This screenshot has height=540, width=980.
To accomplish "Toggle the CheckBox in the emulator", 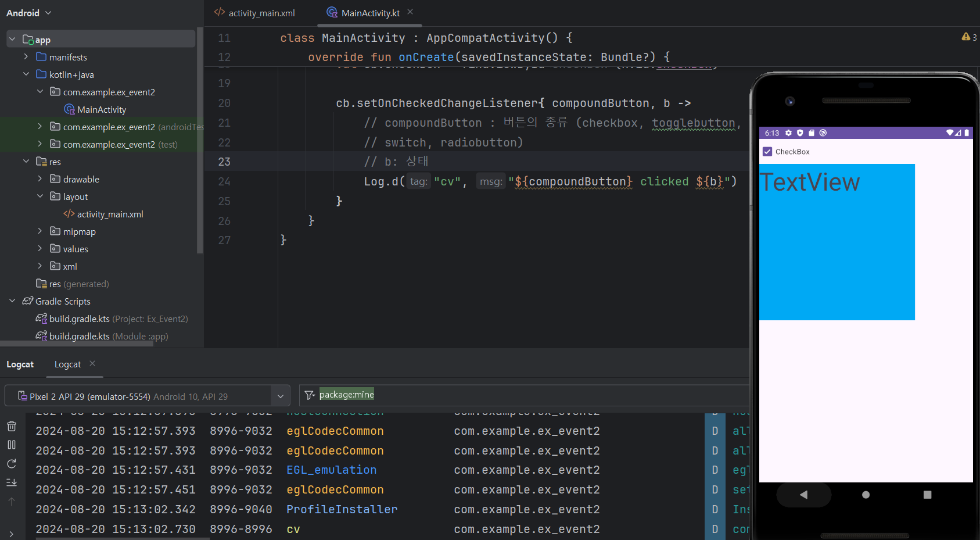I will click(x=767, y=152).
